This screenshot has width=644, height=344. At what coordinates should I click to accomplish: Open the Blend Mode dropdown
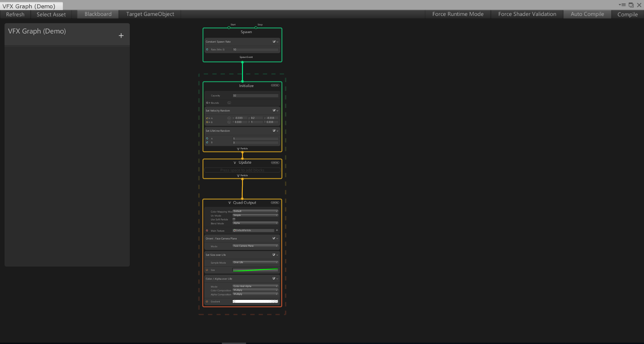coord(255,223)
